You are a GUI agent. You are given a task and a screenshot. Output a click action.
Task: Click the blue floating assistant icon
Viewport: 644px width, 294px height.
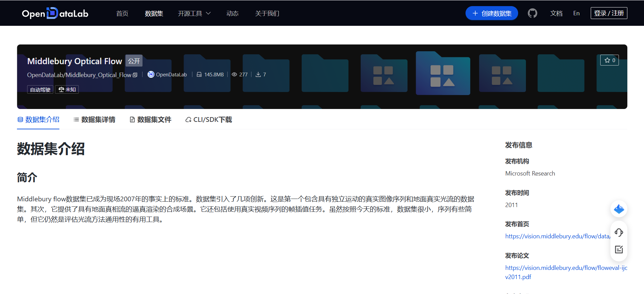(619, 209)
